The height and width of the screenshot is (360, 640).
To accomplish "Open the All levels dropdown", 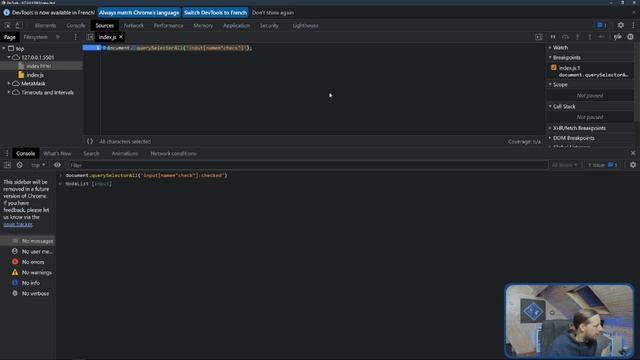I will coord(564,165).
